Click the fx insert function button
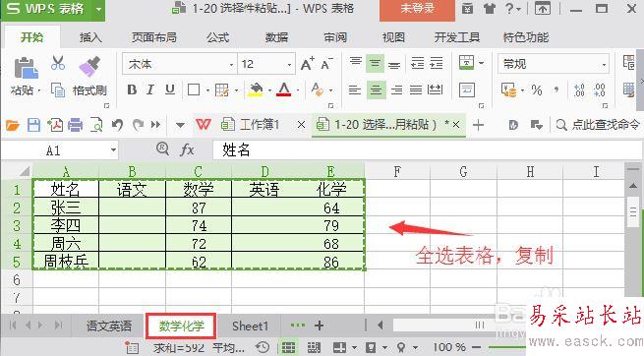Viewport: 644px width, 356px height. 187,149
